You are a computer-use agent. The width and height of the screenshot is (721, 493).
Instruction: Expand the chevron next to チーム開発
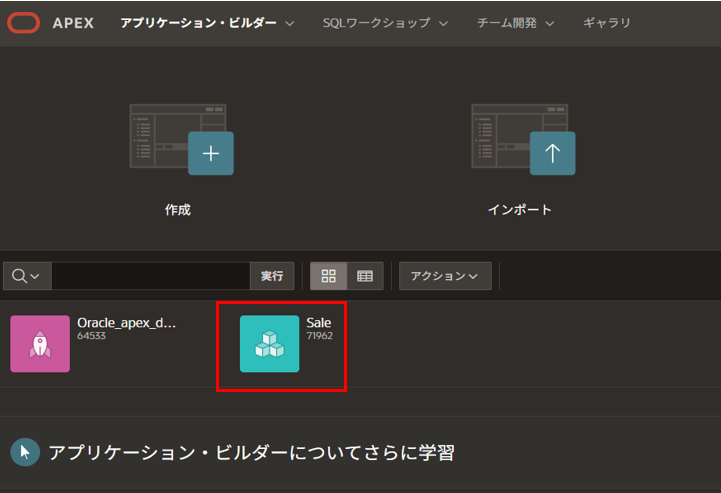coord(550,23)
